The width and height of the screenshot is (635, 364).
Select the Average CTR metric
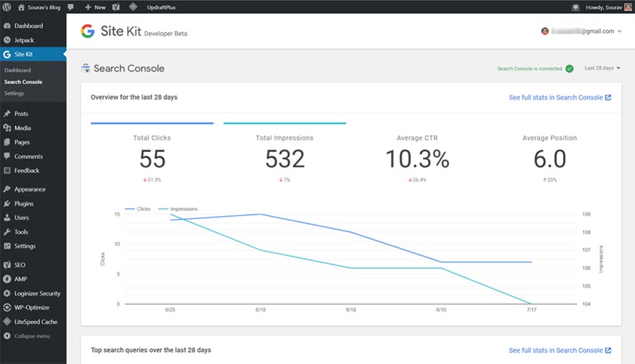coord(417,159)
